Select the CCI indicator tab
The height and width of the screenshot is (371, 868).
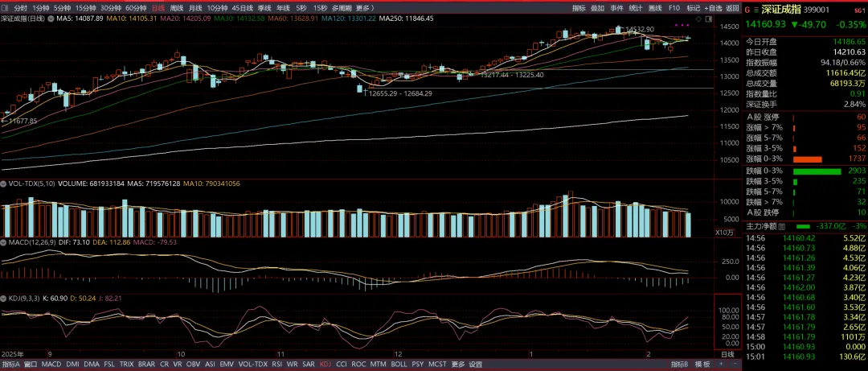tap(342, 365)
